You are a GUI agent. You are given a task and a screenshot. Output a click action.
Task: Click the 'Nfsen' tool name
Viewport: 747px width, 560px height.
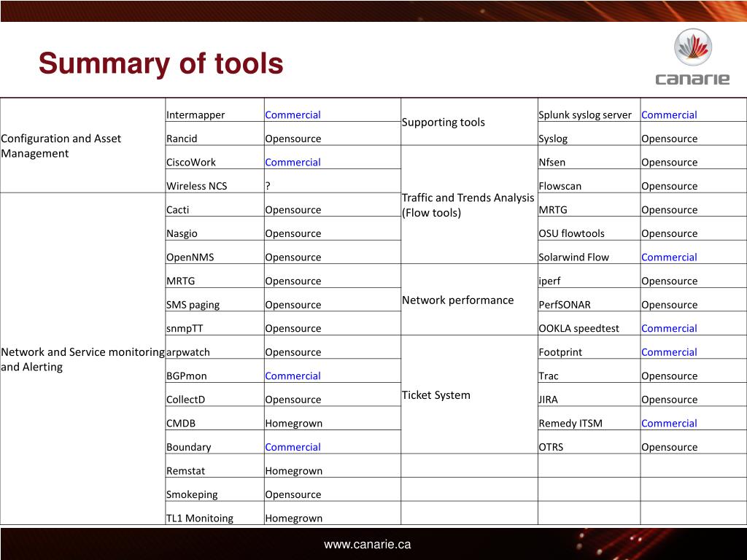coord(551,163)
